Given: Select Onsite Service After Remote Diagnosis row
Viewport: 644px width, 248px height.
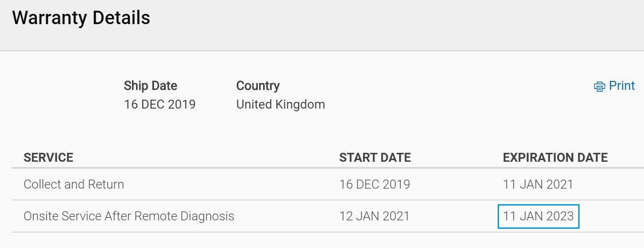Looking at the screenshot, I should tap(328, 216).
